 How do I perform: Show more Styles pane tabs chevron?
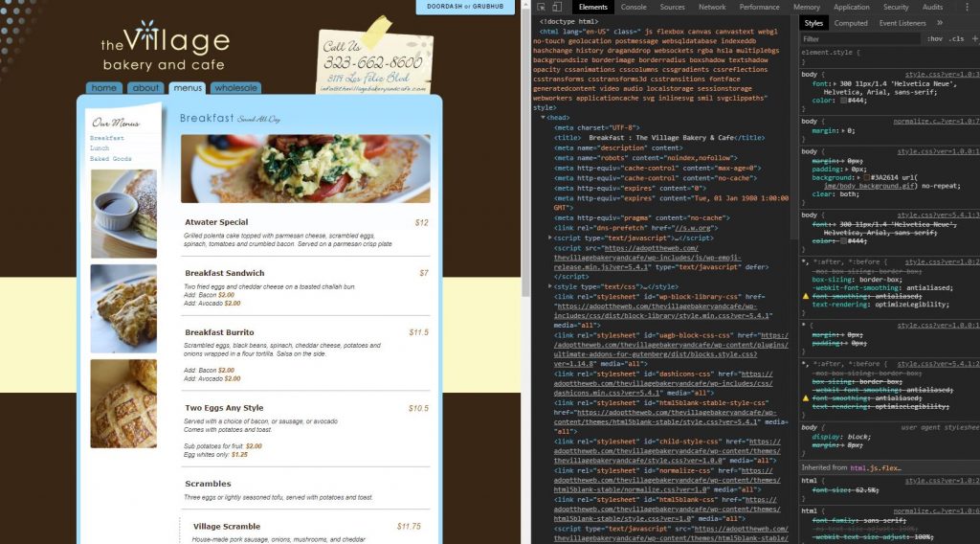pyautogui.click(x=940, y=23)
